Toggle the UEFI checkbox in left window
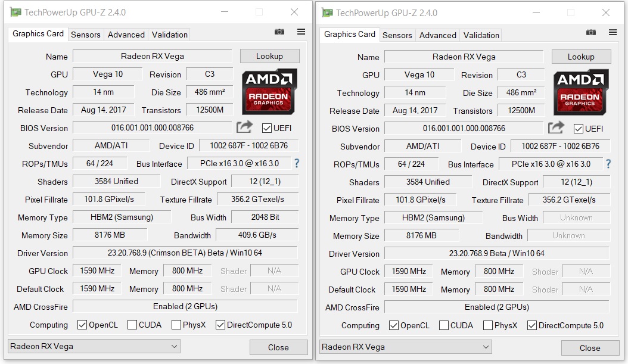The width and height of the screenshot is (628, 364). click(x=267, y=128)
